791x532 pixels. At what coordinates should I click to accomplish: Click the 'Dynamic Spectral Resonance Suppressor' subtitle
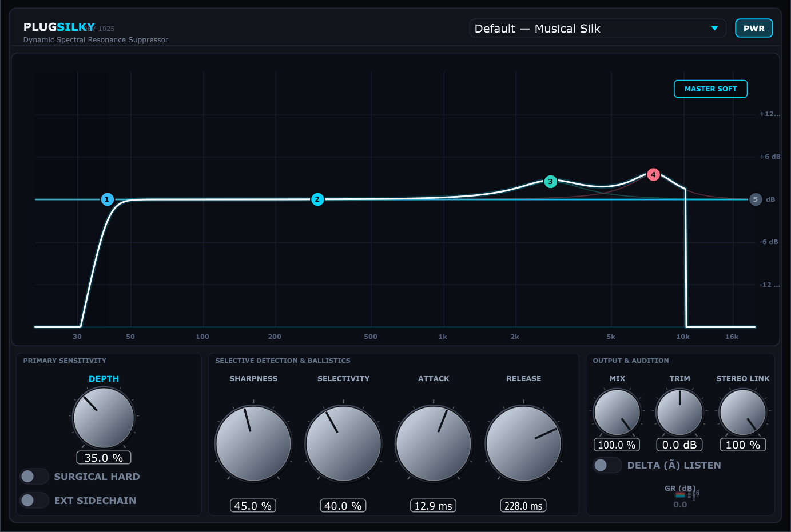click(x=96, y=40)
